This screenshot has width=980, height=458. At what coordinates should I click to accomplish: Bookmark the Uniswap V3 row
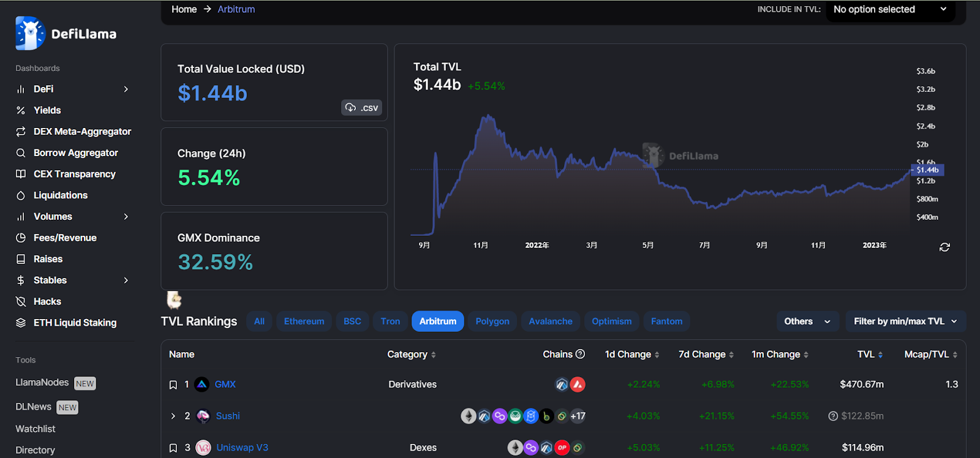pyautogui.click(x=173, y=448)
